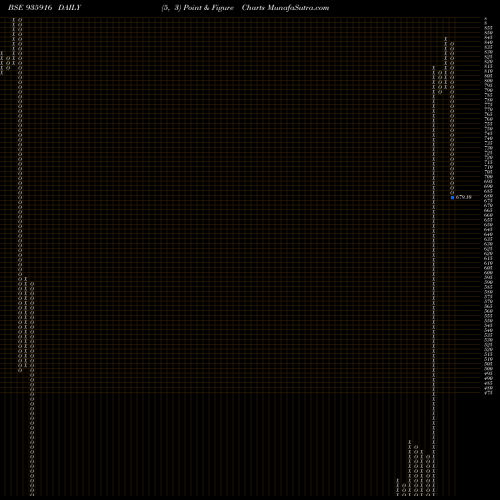The width and height of the screenshot is (500, 500).
Task: Select the 'DAILY' timeframe label
Action: [69, 8]
